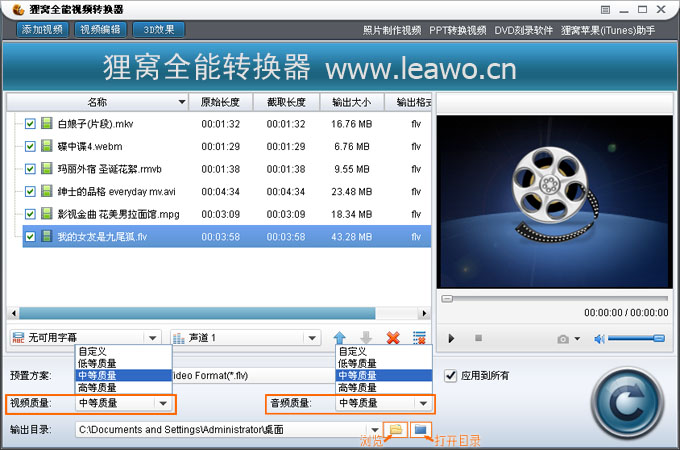680x450 pixels.
Task: Click the film reel preview image
Action: coord(555,202)
